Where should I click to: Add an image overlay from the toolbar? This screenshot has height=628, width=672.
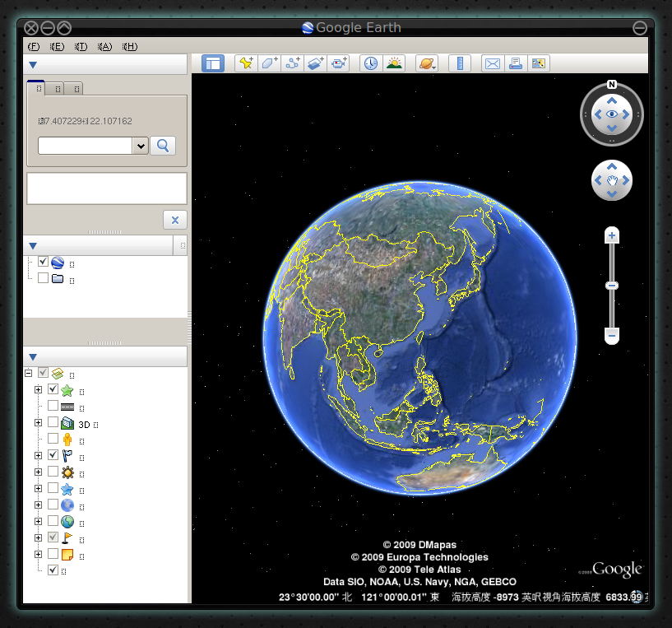coord(315,63)
